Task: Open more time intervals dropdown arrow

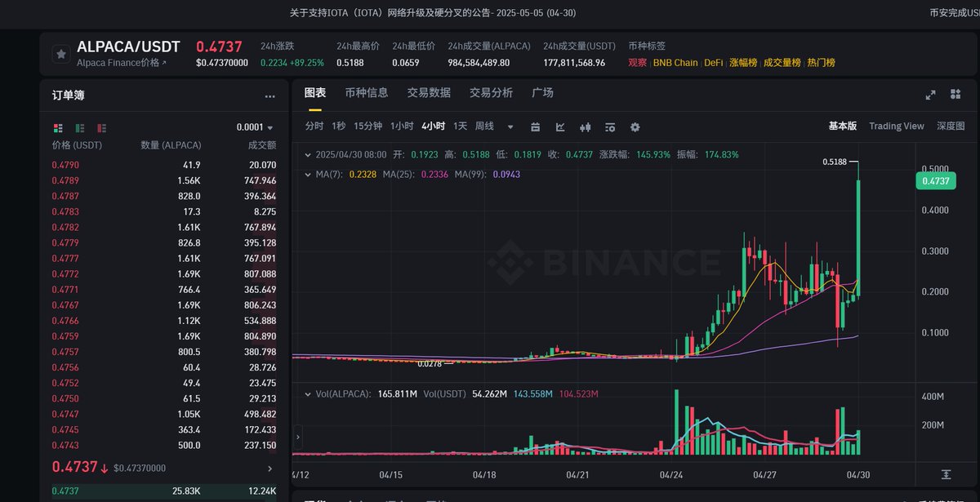Action: pyautogui.click(x=510, y=127)
